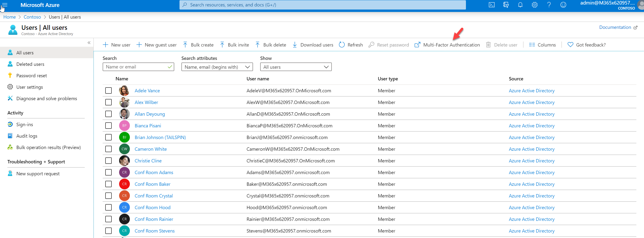The width and height of the screenshot is (644, 238).
Task: Open the Documentation link
Action: pyautogui.click(x=618, y=27)
